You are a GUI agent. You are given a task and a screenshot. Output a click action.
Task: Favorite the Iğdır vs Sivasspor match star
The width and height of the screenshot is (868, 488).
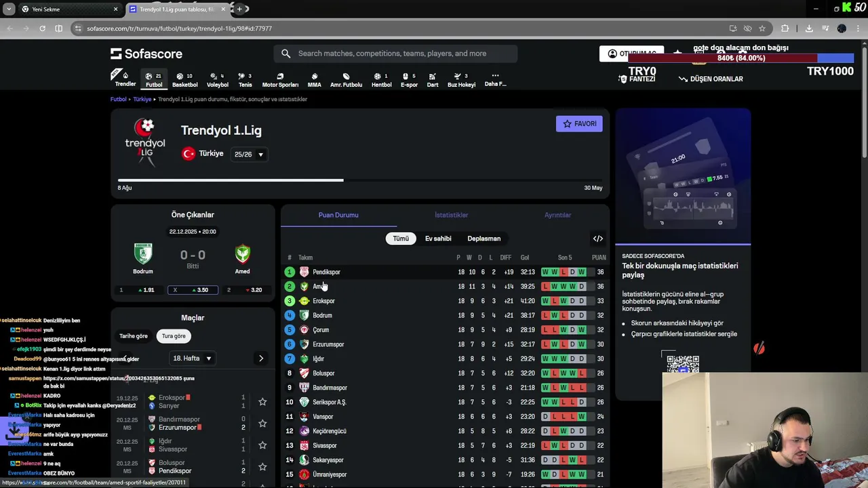pos(262,445)
